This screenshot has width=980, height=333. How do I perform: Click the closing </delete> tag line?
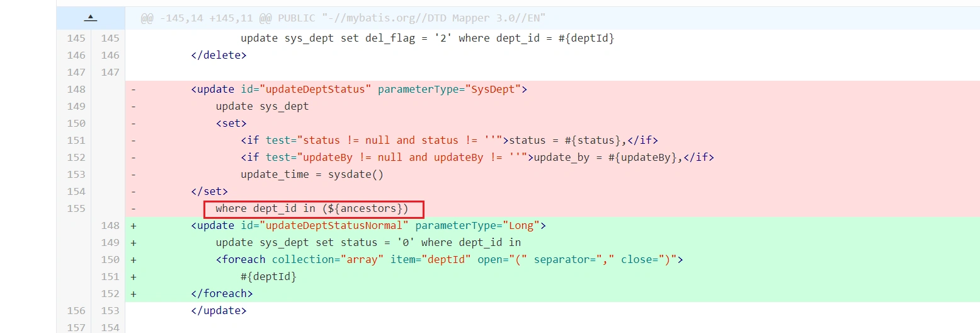[219, 56]
